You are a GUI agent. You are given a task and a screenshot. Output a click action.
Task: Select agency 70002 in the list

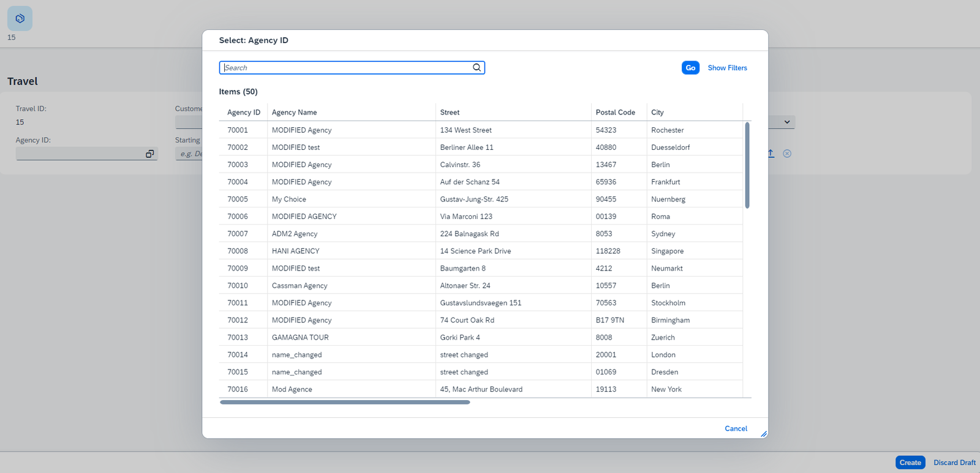(x=481, y=147)
